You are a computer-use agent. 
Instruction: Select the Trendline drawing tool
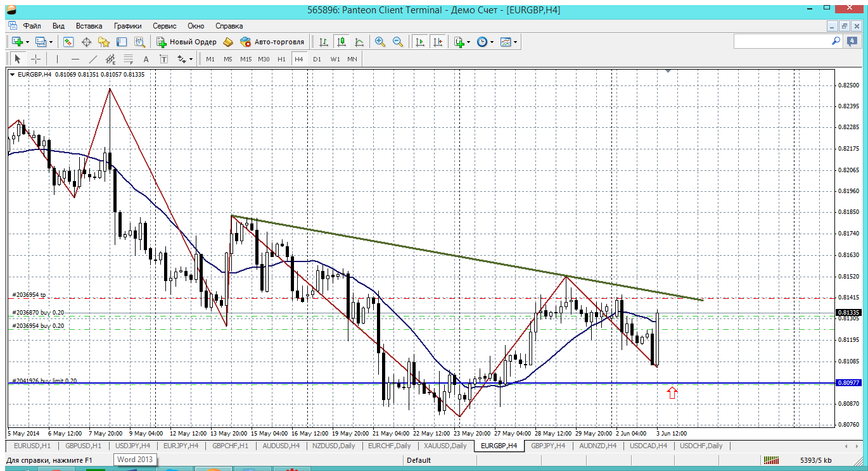93,59
